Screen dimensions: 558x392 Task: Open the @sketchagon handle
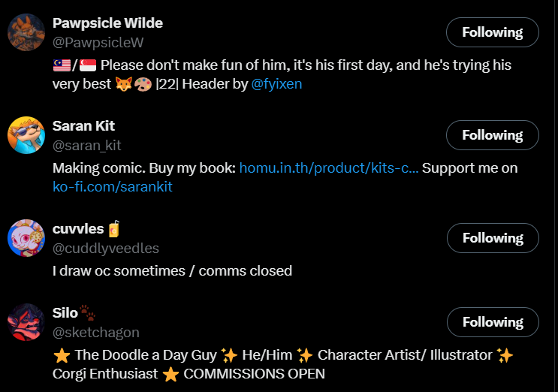pyautogui.click(x=96, y=332)
